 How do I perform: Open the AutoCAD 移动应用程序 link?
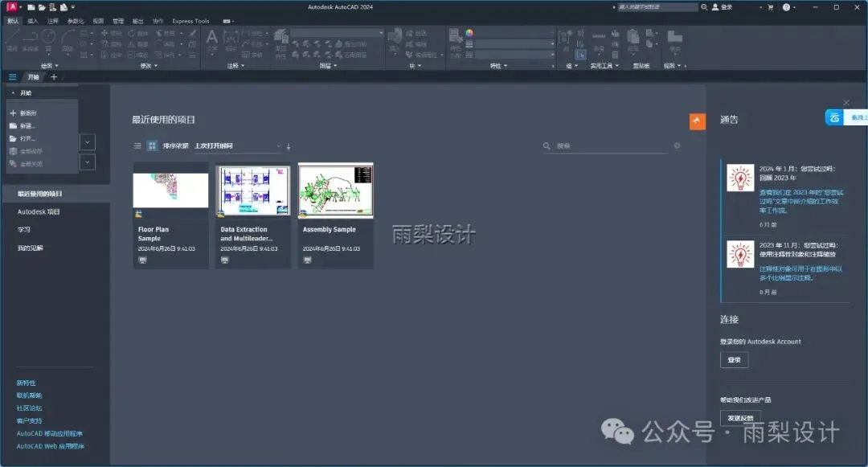coord(49,433)
